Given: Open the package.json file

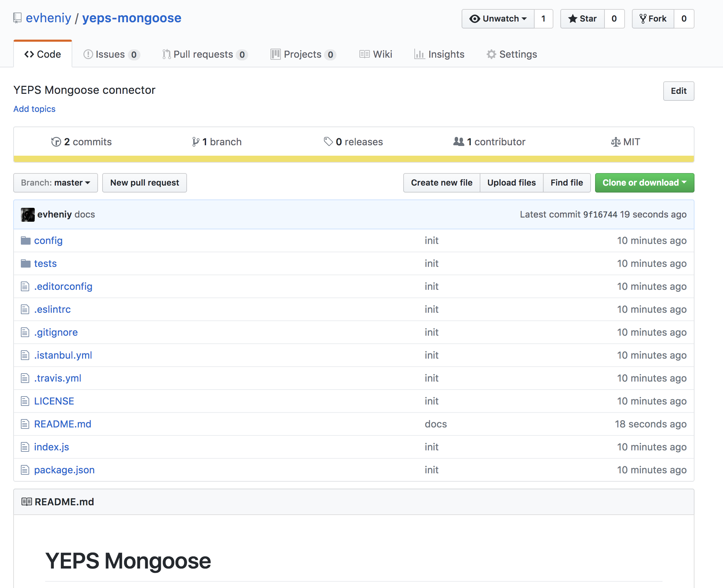Looking at the screenshot, I should [64, 470].
